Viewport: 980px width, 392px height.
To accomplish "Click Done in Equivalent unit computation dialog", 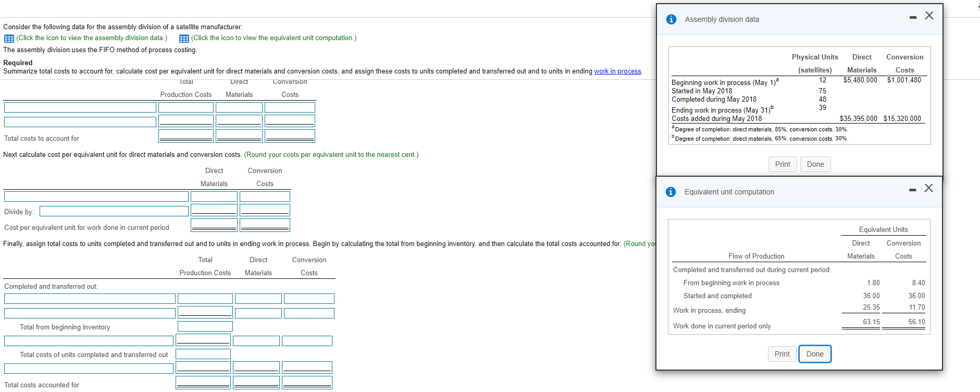I will (x=815, y=354).
